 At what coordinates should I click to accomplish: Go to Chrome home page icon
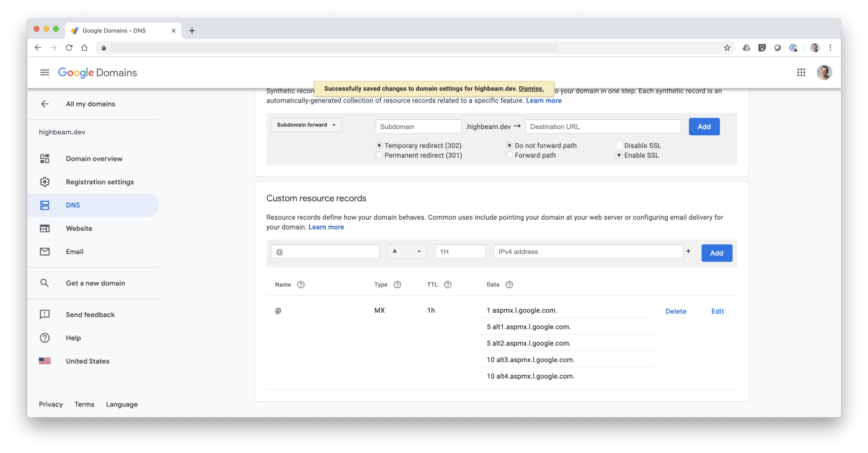click(84, 48)
